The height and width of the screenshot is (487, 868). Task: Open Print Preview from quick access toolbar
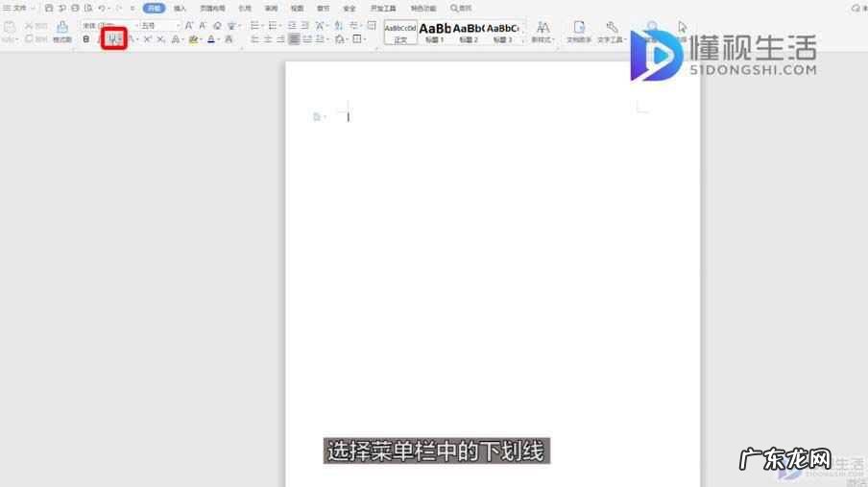[x=88, y=9]
